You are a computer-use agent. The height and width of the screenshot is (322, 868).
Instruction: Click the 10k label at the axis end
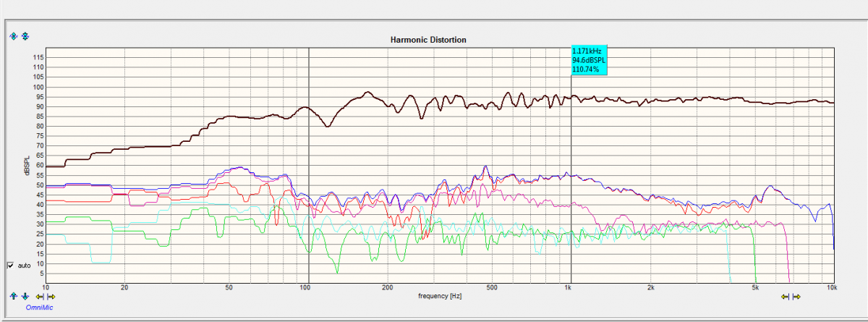pyautogui.click(x=832, y=287)
